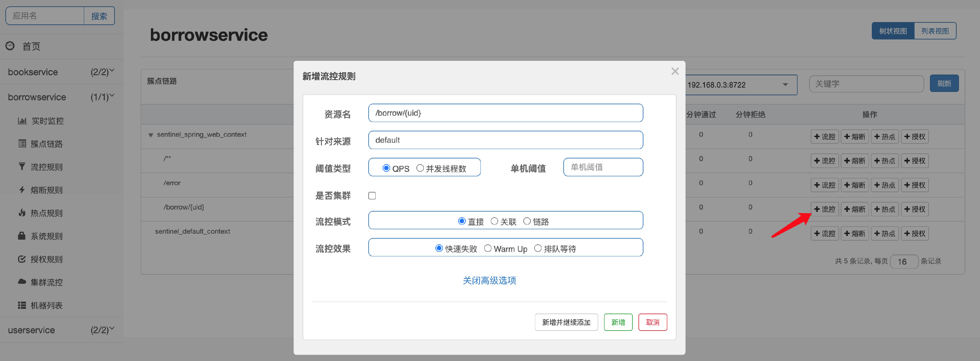The width and height of the screenshot is (980, 361).
Task: Click the cluster link list icon
Action: (22, 144)
